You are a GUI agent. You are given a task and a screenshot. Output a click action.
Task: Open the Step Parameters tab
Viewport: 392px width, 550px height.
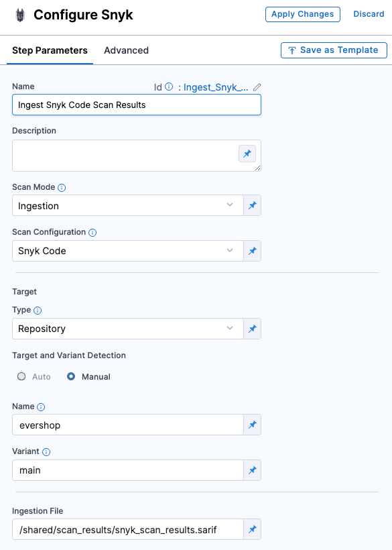point(50,50)
